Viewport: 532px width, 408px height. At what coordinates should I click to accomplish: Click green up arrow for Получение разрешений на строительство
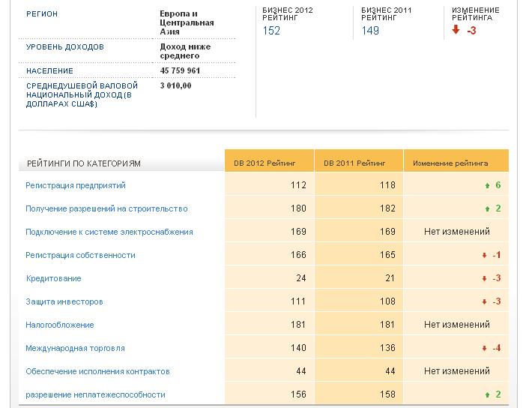(487, 209)
